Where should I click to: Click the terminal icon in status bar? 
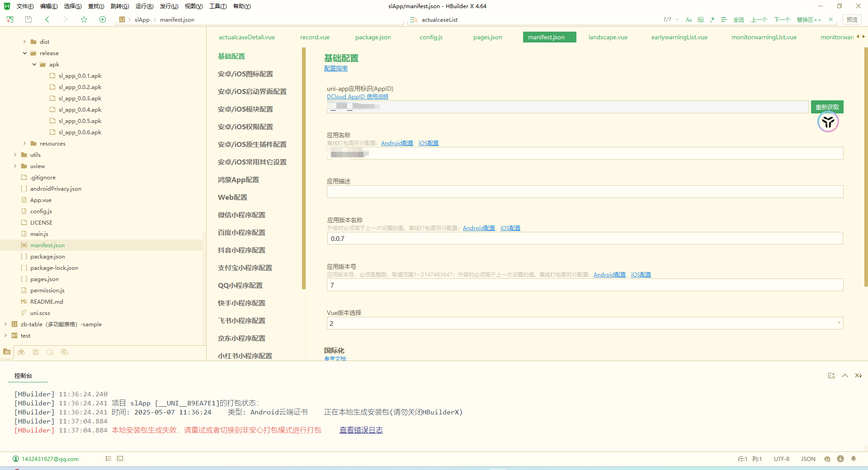[120, 458]
